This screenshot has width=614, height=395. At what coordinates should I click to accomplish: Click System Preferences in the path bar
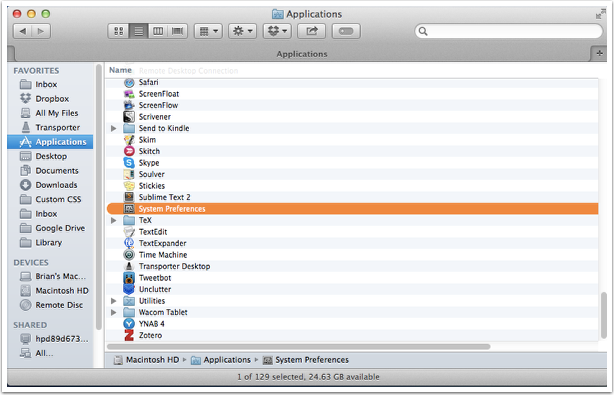pyautogui.click(x=306, y=360)
